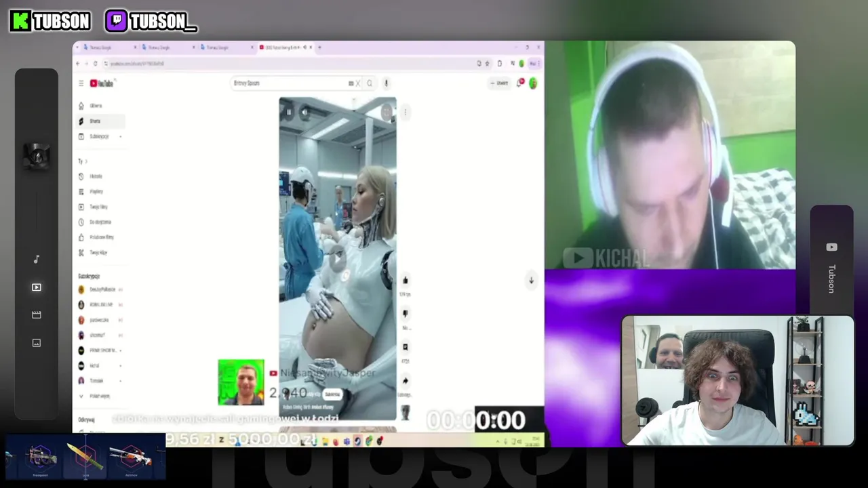Clear the search box with X
This screenshot has width=868, height=488.
coord(357,83)
